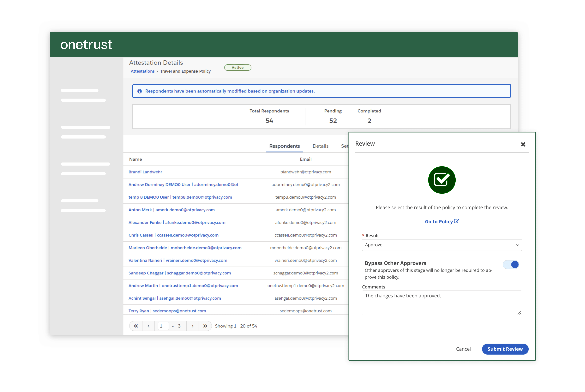Go to next page of respondents
Image resolution: width=585 pixels, height=392 pixels.
(192, 326)
